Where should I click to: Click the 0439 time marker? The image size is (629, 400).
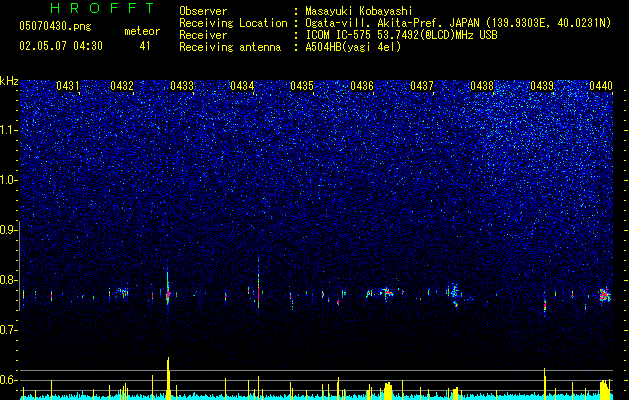[542, 86]
